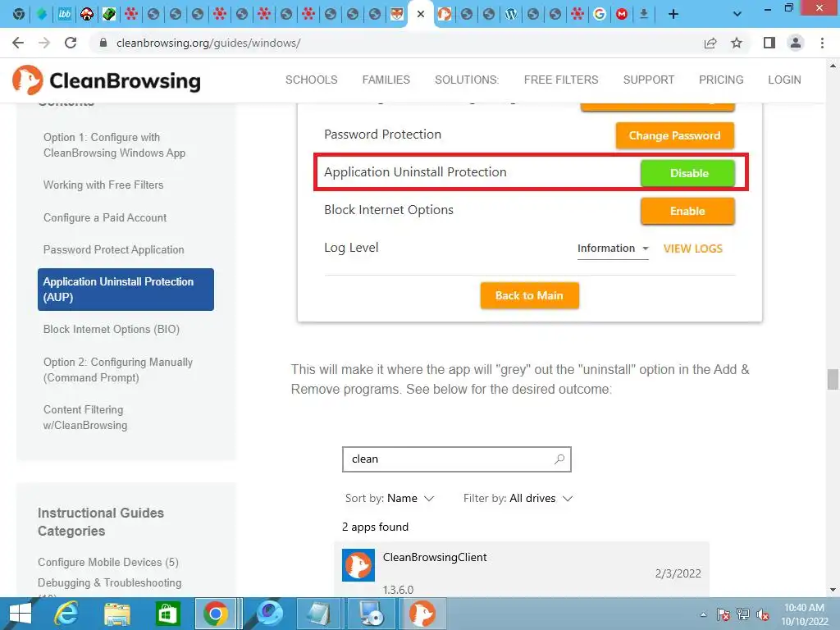840x630 pixels.
Task: Go to Working with Free Filters section
Action: click(103, 185)
